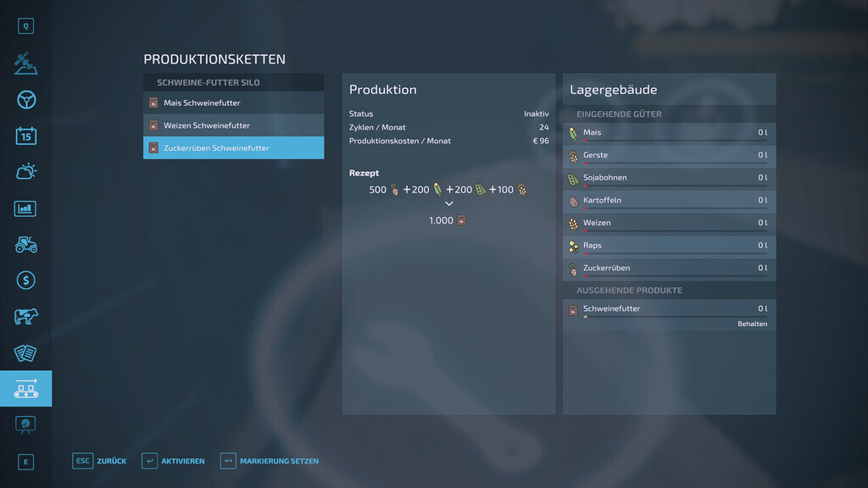Click the Gerste storage row

tap(670, 157)
